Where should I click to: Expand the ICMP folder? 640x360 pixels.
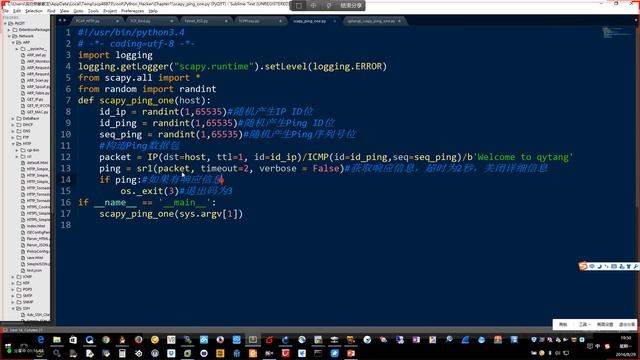point(13,277)
